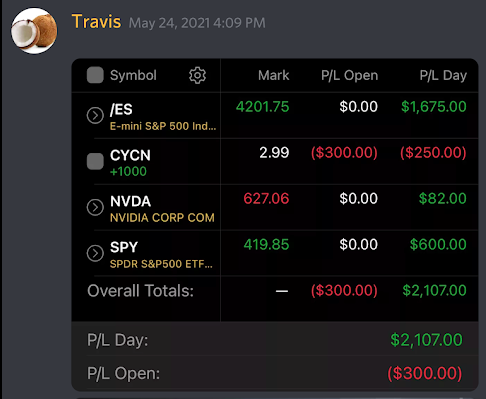This screenshot has height=399, width=486.
Task: Check the CYCN row checkbox
Action: (95, 161)
